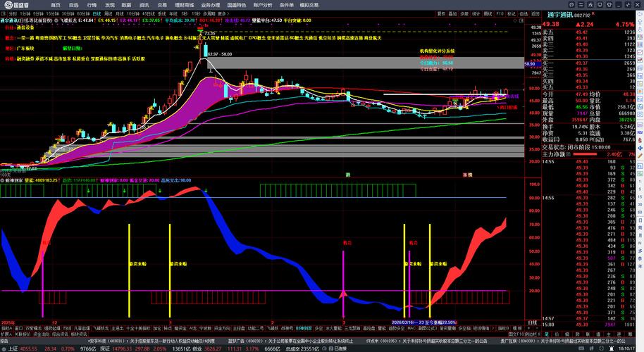Open the message chat icon in title bar
This screenshot has height=352, width=644.
pyautogui.click(x=571, y=4)
